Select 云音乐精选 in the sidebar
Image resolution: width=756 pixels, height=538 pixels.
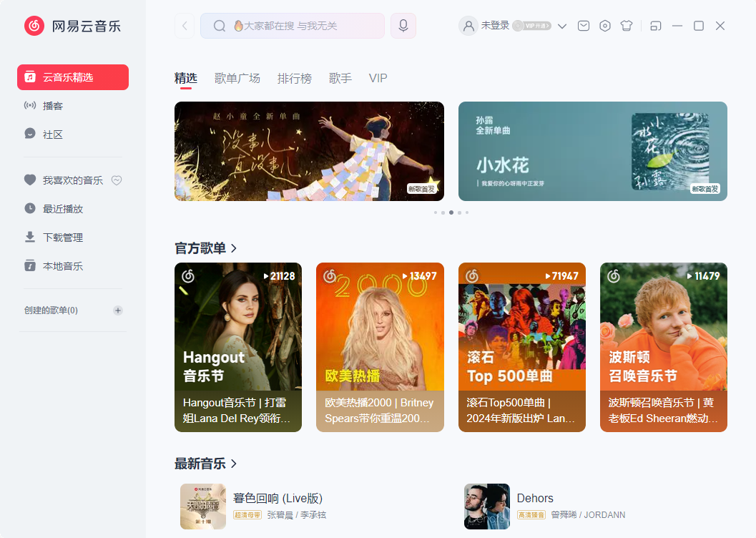point(73,77)
